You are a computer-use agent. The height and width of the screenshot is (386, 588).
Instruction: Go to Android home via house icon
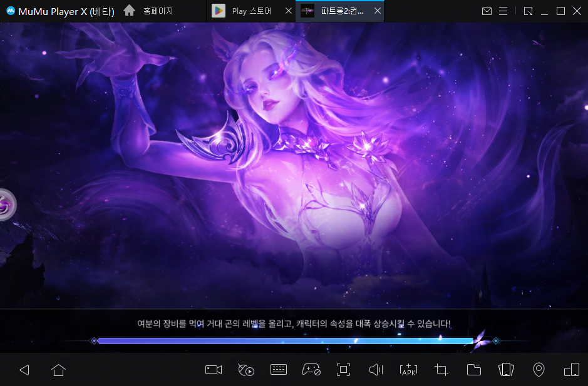(x=58, y=370)
